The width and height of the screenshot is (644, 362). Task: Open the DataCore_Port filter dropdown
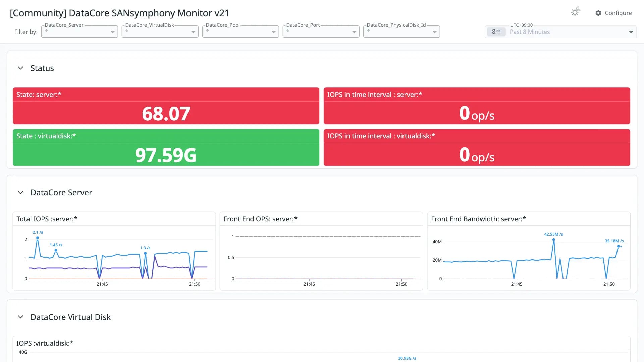(x=321, y=32)
